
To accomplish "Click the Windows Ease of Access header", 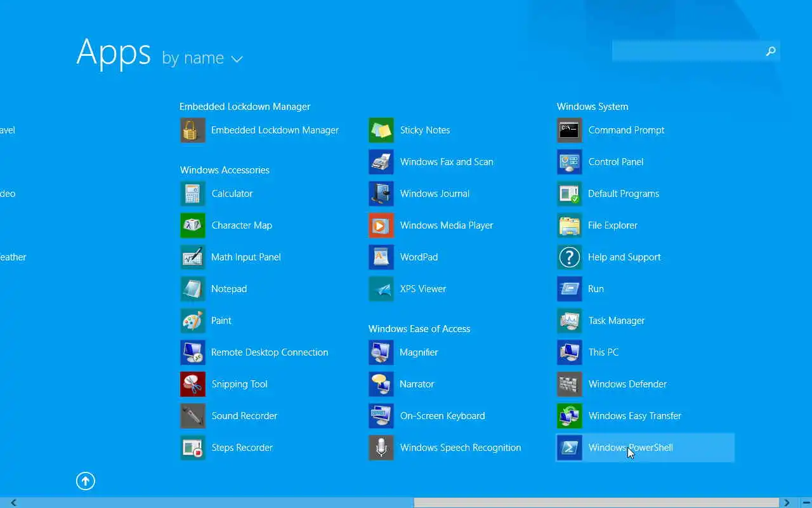I will (x=419, y=329).
